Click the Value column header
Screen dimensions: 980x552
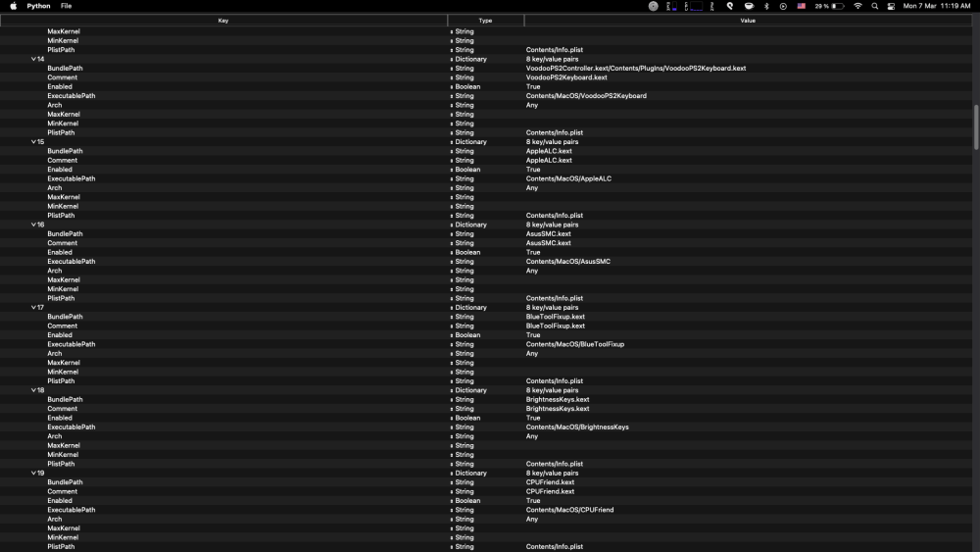point(748,21)
